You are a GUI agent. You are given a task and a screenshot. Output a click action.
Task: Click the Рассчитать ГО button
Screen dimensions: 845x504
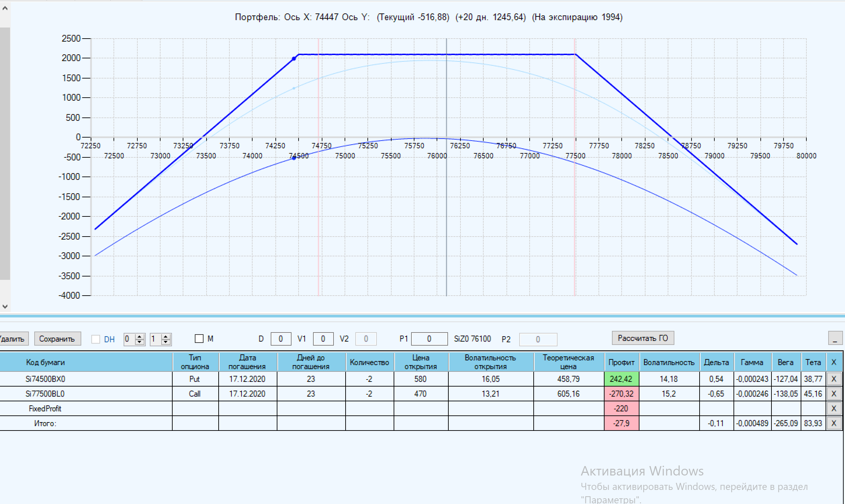pos(642,338)
